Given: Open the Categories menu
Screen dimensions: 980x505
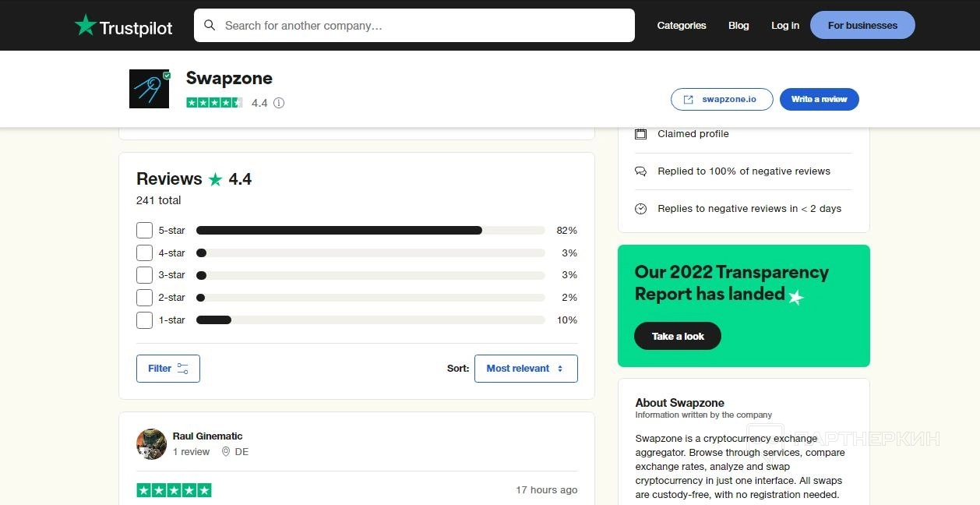Looking at the screenshot, I should [682, 26].
